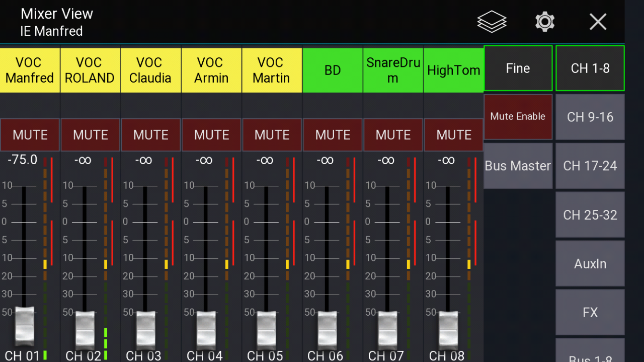644x362 pixels.
Task: Click the CH 01 level value -75.0
Action: point(23,160)
